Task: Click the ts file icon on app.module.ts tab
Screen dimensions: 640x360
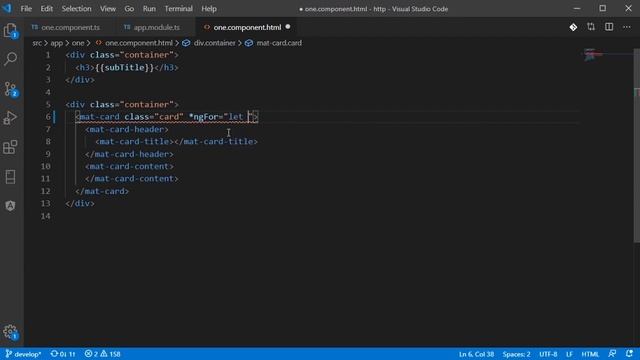Action: pyautogui.click(x=127, y=27)
